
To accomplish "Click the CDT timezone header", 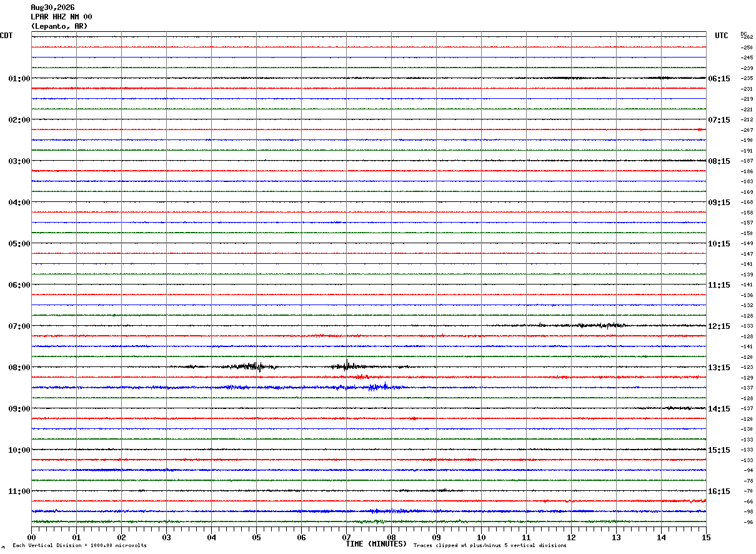I will point(6,36).
